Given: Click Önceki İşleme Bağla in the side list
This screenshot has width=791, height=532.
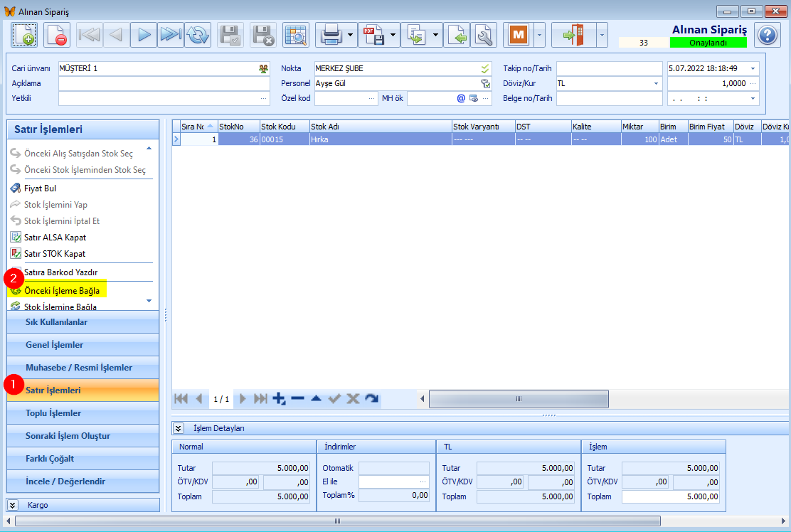Looking at the screenshot, I should [x=61, y=291].
